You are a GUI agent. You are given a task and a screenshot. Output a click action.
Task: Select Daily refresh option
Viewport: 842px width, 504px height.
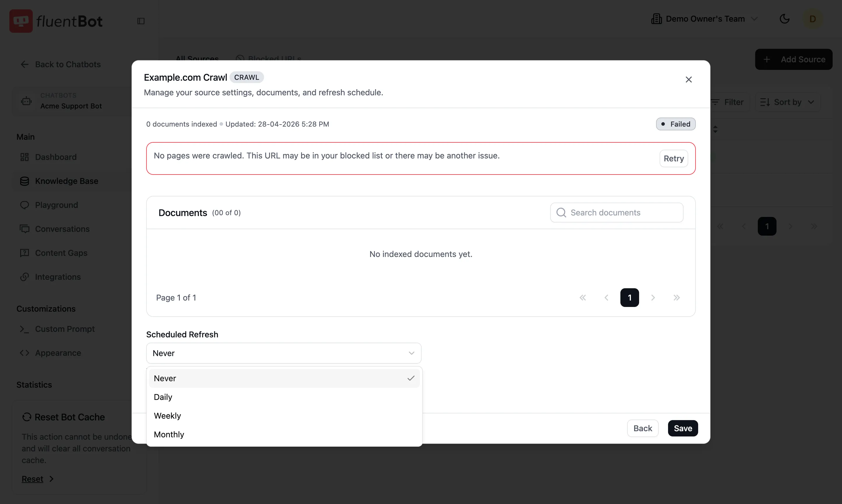pyautogui.click(x=284, y=397)
